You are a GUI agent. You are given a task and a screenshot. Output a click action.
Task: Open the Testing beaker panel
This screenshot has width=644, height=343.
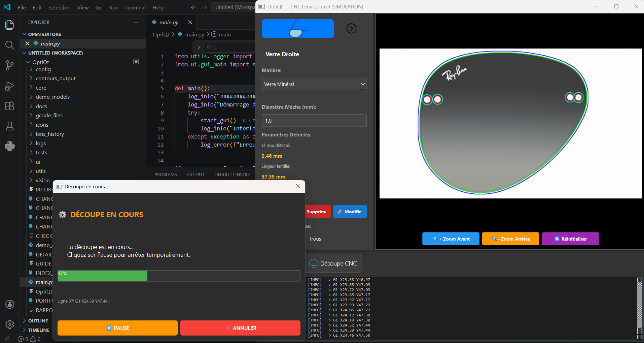click(x=9, y=126)
